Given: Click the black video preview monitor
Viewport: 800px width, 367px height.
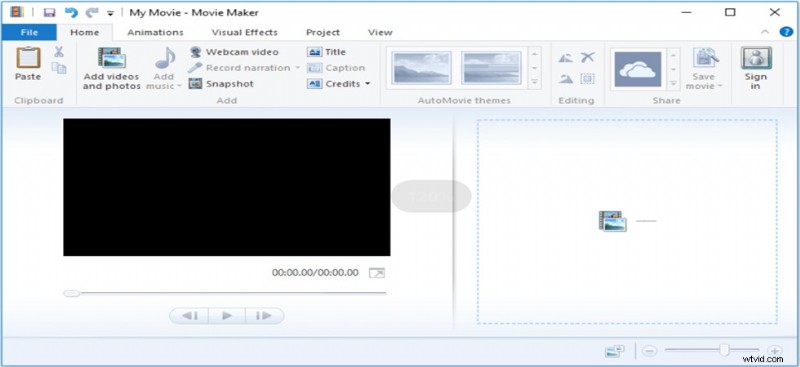Looking at the screenshot, I should point(227,187).
